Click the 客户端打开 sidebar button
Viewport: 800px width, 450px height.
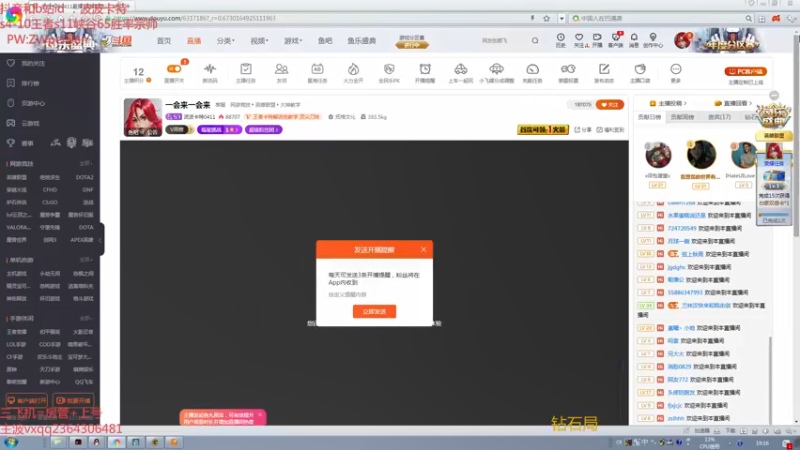27,401
